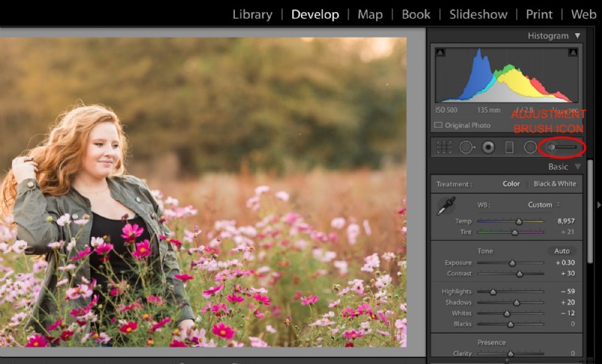Click the Shadows slider handle
This screenshot has width=602, height=364.
tap(517, 303)
